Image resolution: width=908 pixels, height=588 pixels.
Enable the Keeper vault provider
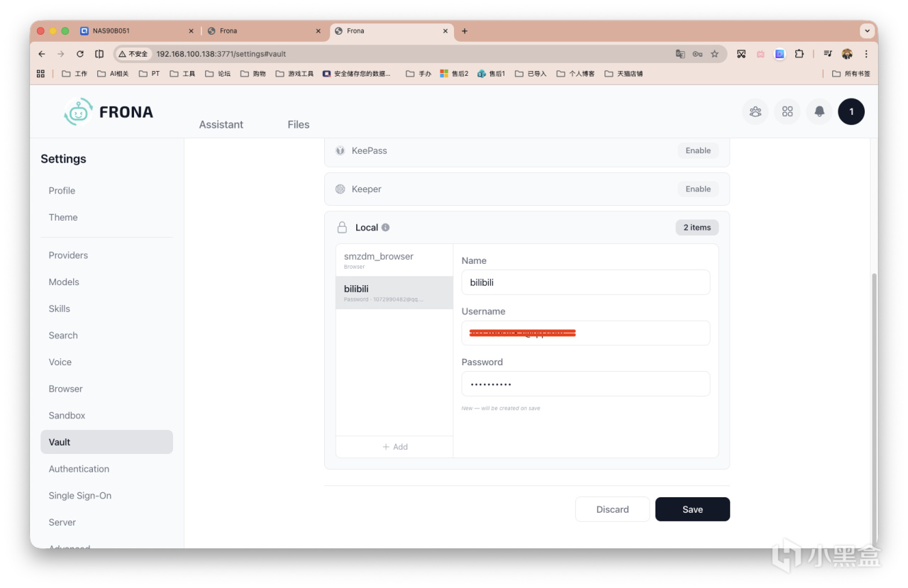pos(697,189)
